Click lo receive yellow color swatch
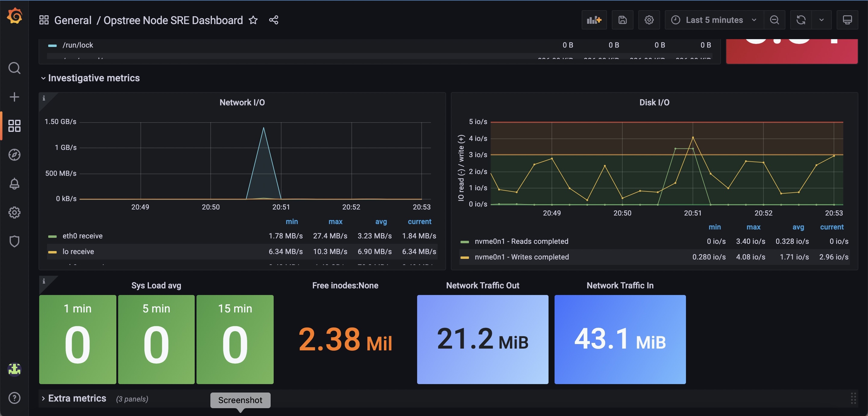 [x=52, y=252]
